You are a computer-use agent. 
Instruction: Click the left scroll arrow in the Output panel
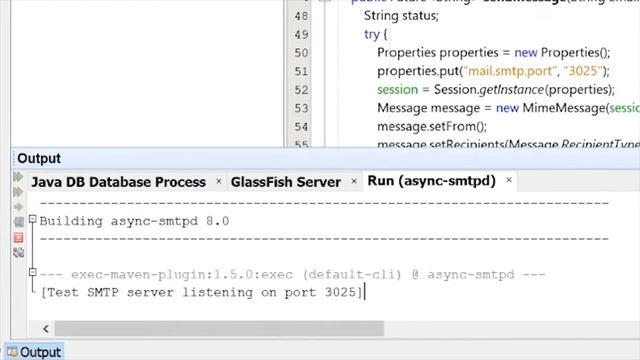(x=46, y=329)
